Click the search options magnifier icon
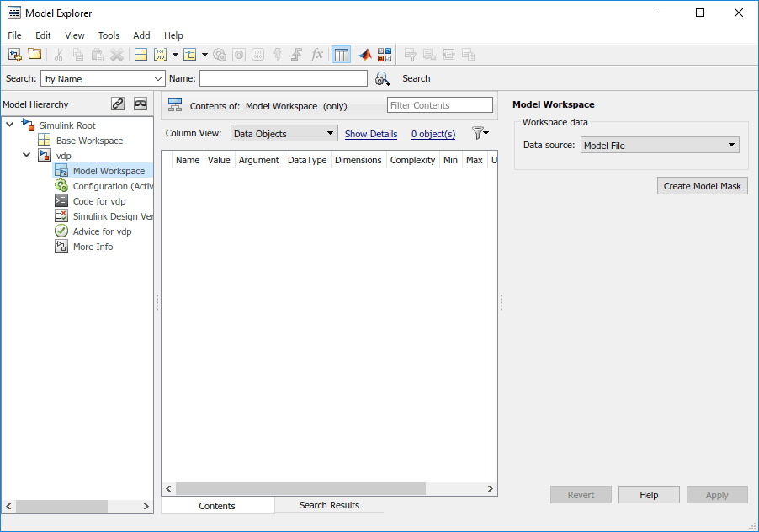Screen dimensions: 759x532 coord(383,78)
